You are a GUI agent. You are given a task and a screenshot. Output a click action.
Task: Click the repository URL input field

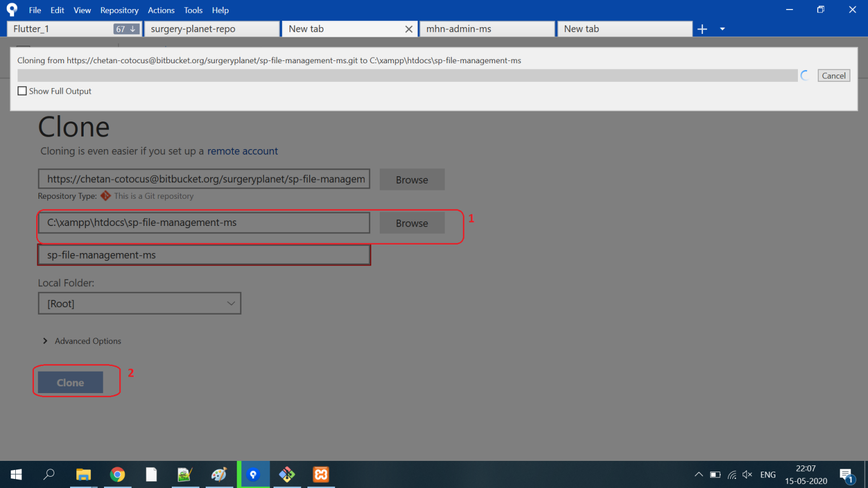click(x=204, y=179)
